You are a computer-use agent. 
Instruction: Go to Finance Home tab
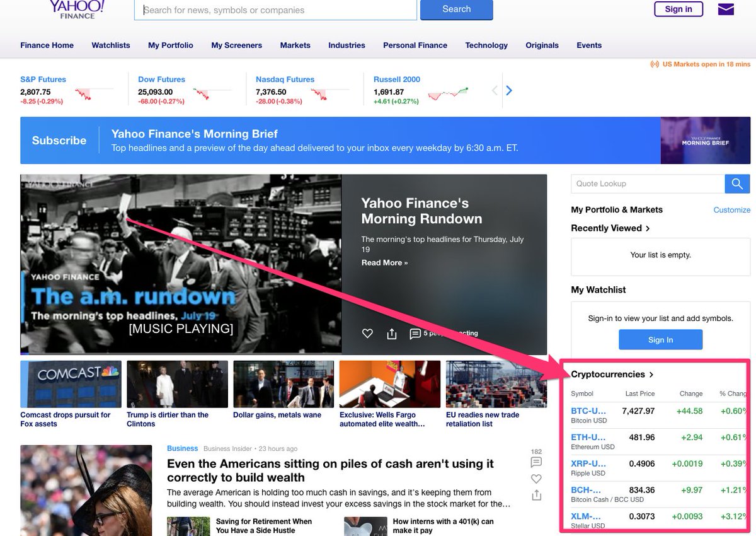[47, 45]
